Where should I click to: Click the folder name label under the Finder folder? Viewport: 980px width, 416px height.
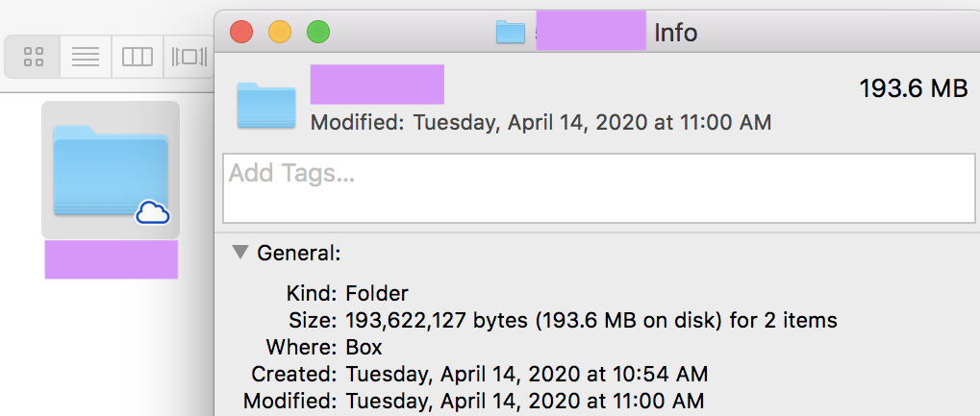[112, 259]
